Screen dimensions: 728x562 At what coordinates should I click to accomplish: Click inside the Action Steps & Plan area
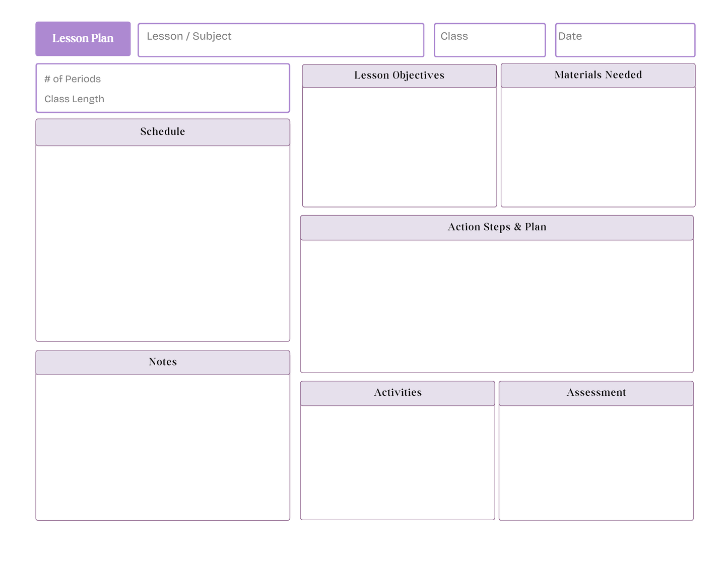coord(497,306)
